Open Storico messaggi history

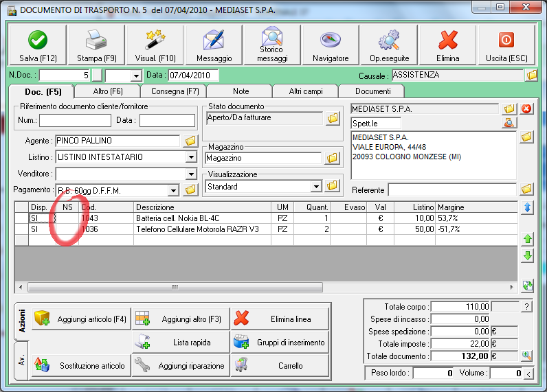pyautogui.click(x=272, y=45)
